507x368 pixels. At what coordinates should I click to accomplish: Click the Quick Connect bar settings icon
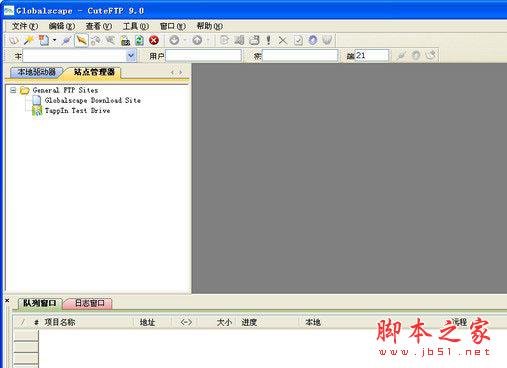pyautogui.click(x=416, y=56)
